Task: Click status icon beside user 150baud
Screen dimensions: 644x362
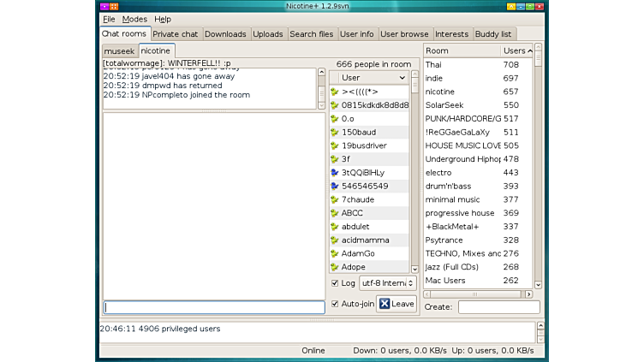Action: point(334,133)
